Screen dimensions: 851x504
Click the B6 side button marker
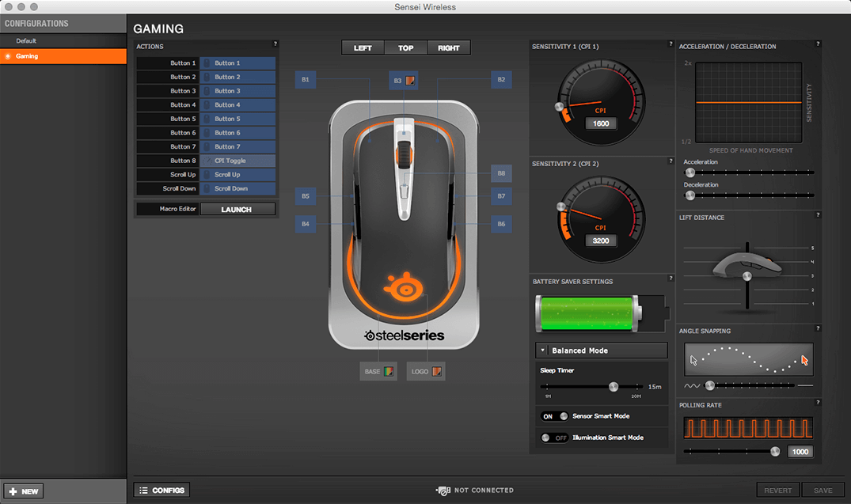click(500, 224)
